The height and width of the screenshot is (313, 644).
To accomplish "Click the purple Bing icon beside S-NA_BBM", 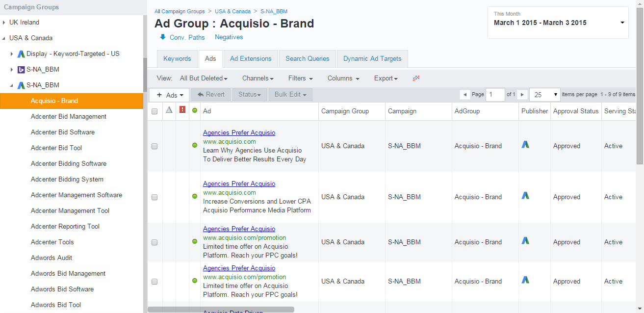I will [21, 70].
